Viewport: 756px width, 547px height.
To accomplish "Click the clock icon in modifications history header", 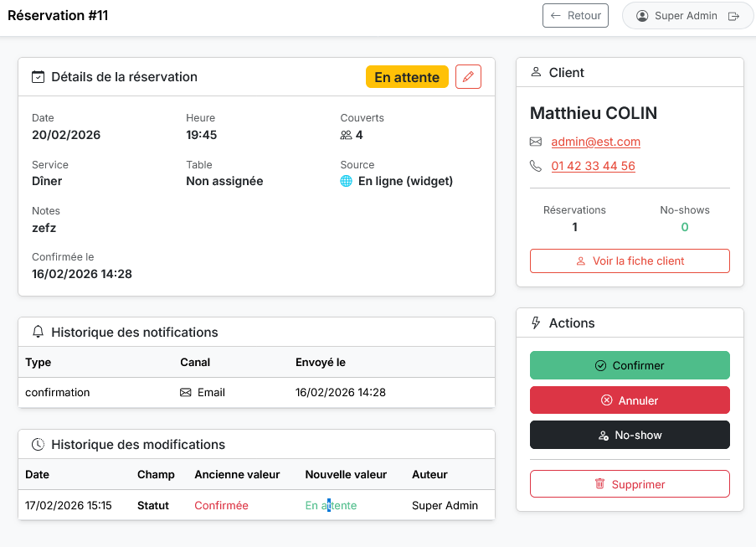I will 38,445.
